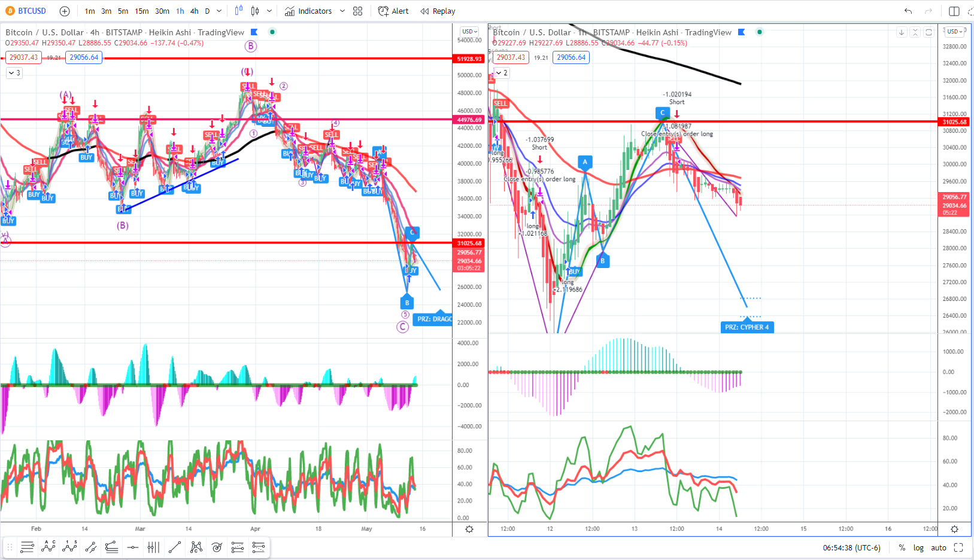This screenshot has width=974, height=560.
Task: Select the 1h timeframe
Action: coord(180,11)
